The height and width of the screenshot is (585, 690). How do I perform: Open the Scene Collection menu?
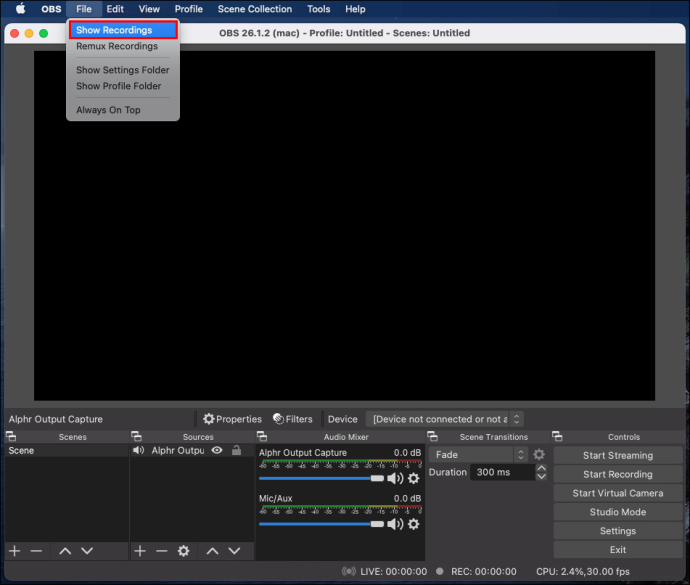(x=255, y=9)
